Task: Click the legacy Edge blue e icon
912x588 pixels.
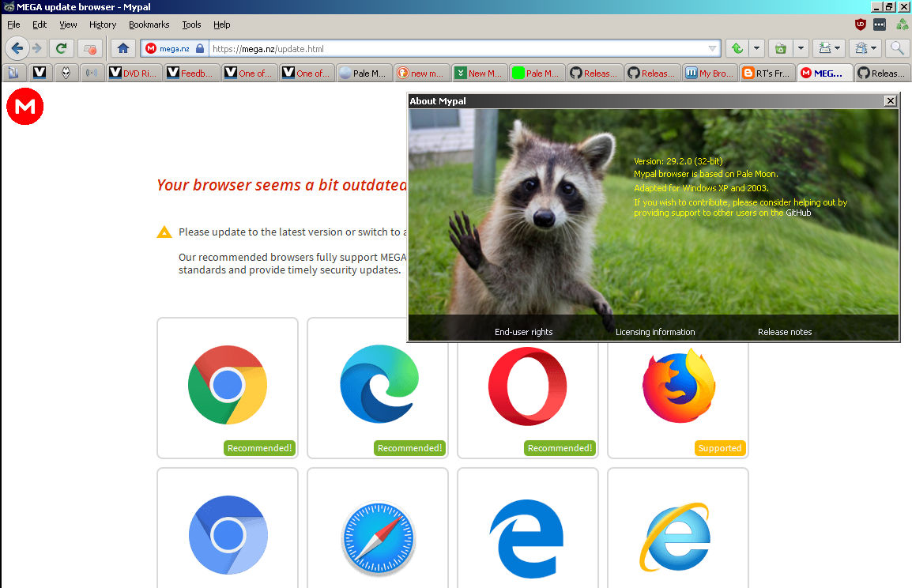Action: (x=527, y=538)
